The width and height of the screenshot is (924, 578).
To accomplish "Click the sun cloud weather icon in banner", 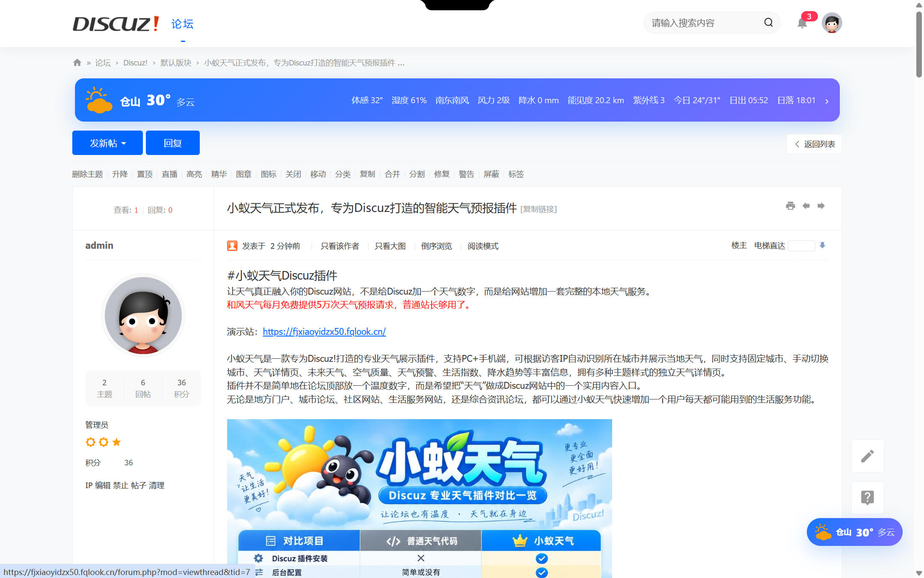I will click(x=98, y=100).
